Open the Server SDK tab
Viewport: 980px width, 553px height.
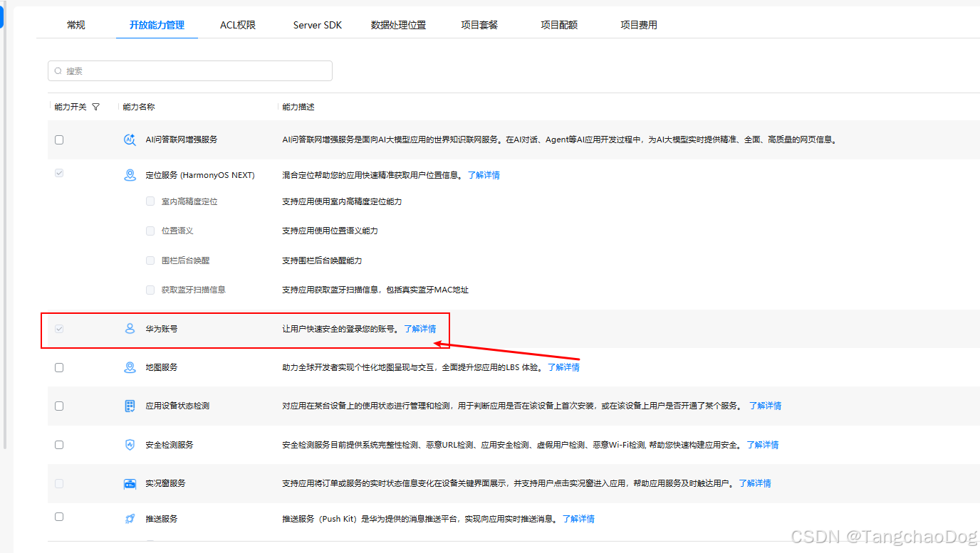(x=318, y=25)
